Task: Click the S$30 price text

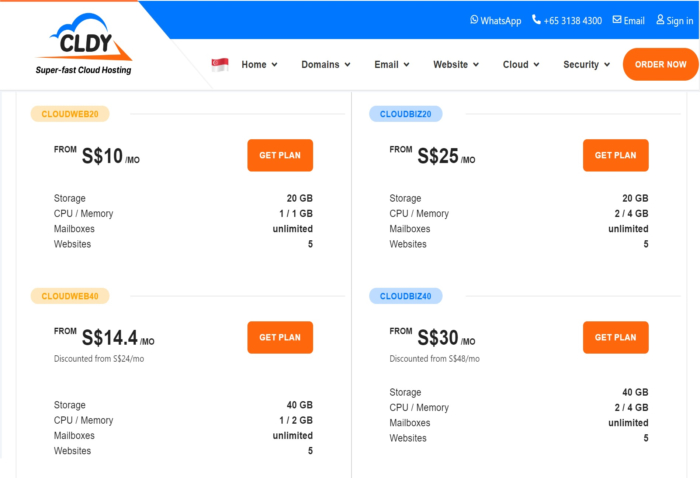Action: [438, 338]
